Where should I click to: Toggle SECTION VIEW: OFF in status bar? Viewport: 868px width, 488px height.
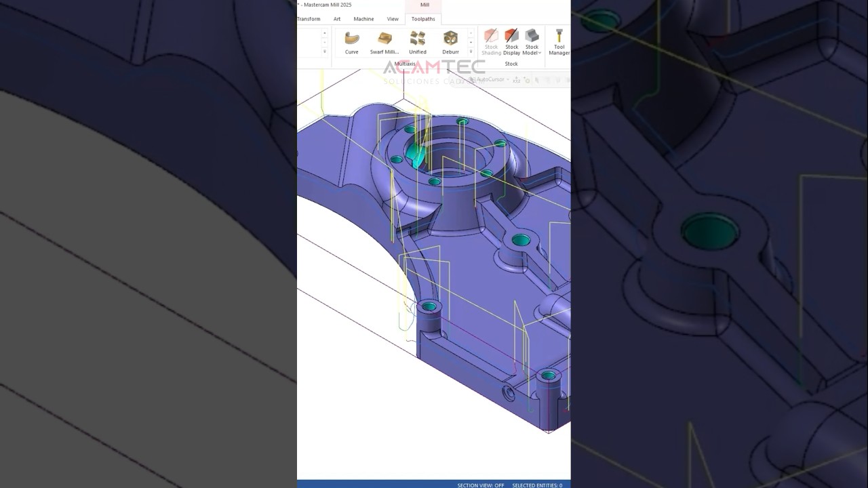point(481,485)
